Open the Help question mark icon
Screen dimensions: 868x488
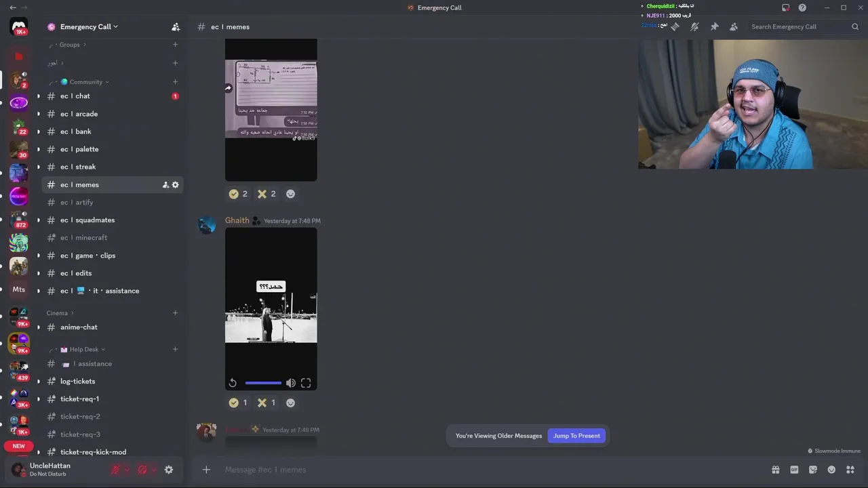coord(802,7)
